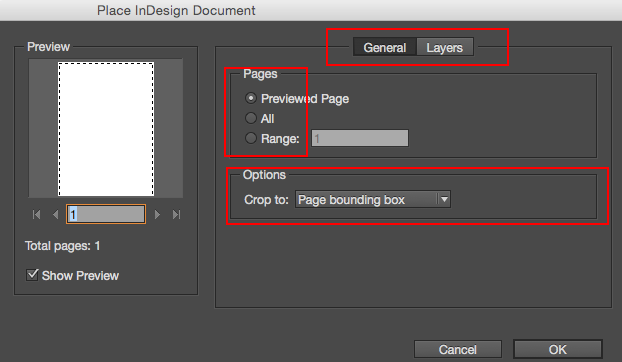Click the Crop to dropdown arrow
Screen dimensions: 622x362
pos(444,199)
